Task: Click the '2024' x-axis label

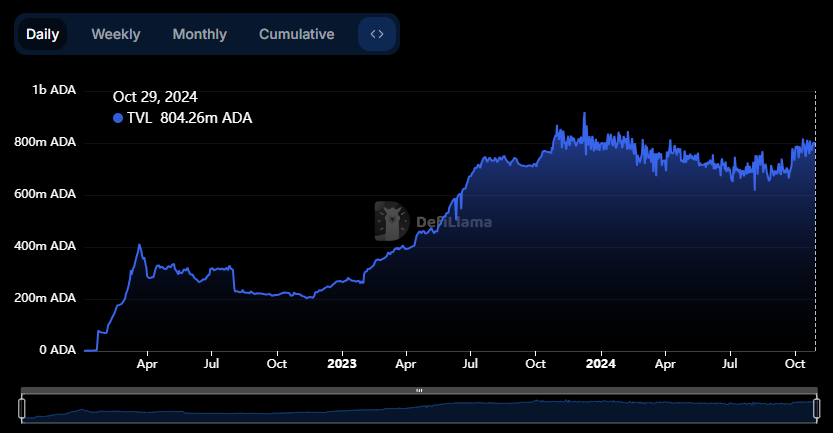Action: (x=601, y=364)
